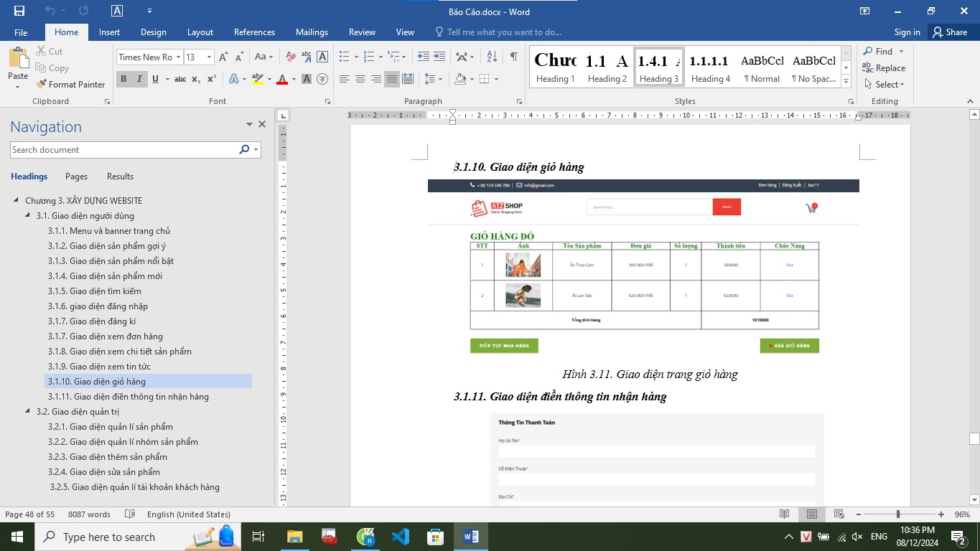980x551 pixels.
Task: Open the Find dropdown arrow
Action: (901, 52)
